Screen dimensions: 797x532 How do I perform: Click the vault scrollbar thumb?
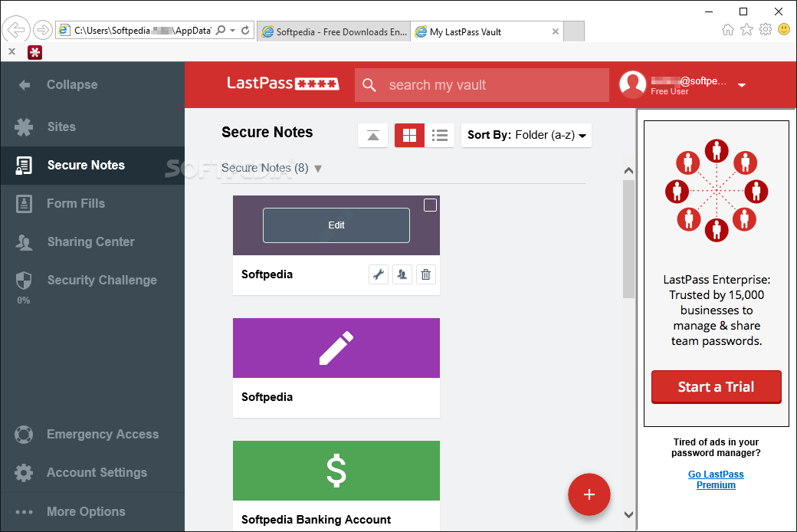(628, 239)
